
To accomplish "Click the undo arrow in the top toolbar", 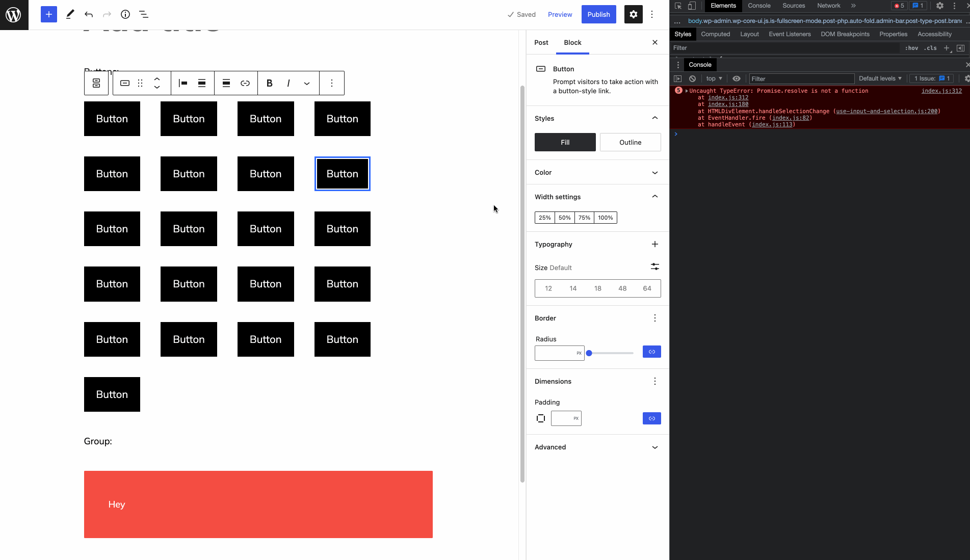I will pos(89,14).
